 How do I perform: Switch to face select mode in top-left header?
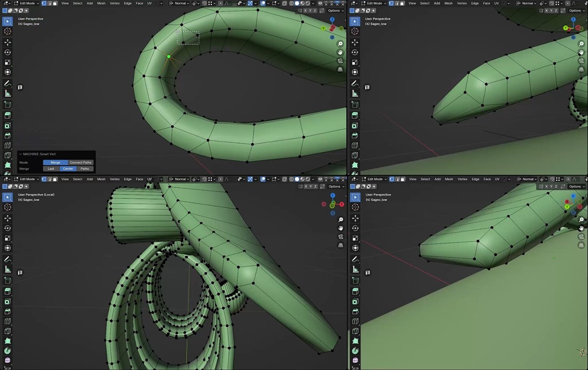pos(55,3)
